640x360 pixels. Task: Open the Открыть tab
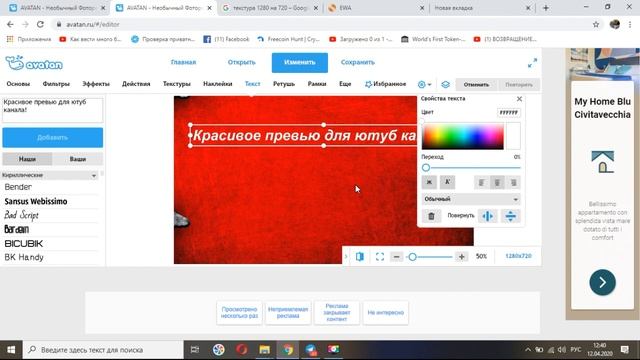coord(242,62)
